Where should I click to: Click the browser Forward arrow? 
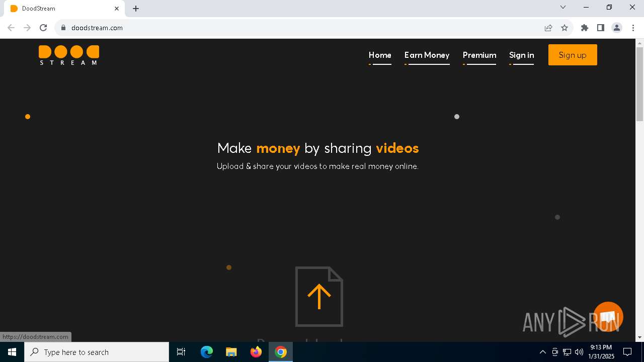[27, 28]
